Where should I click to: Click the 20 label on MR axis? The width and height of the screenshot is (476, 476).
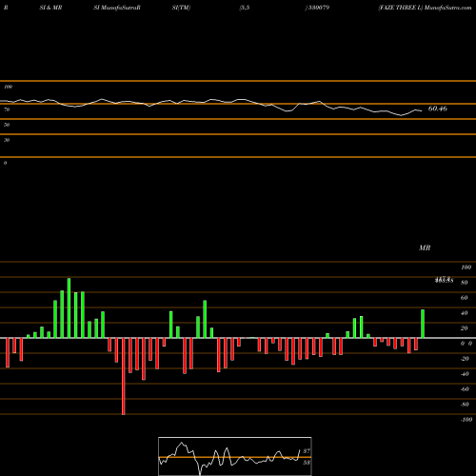465,328
